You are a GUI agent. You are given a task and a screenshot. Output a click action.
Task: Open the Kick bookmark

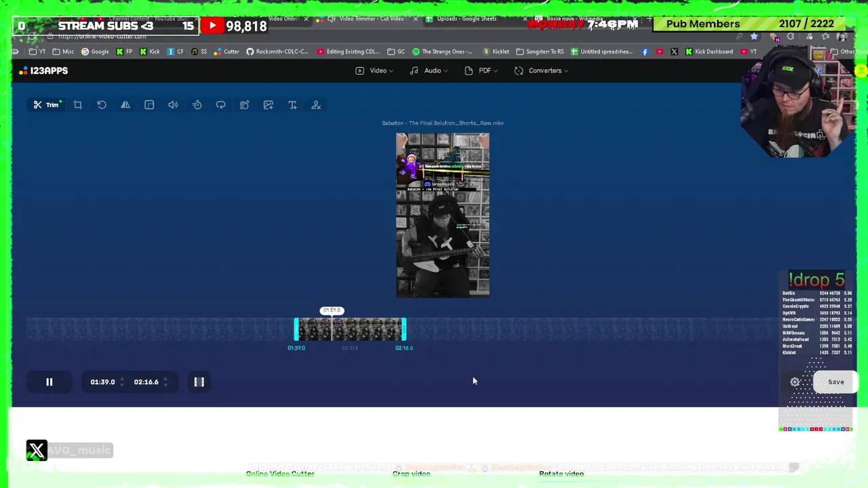pos(149,52)
